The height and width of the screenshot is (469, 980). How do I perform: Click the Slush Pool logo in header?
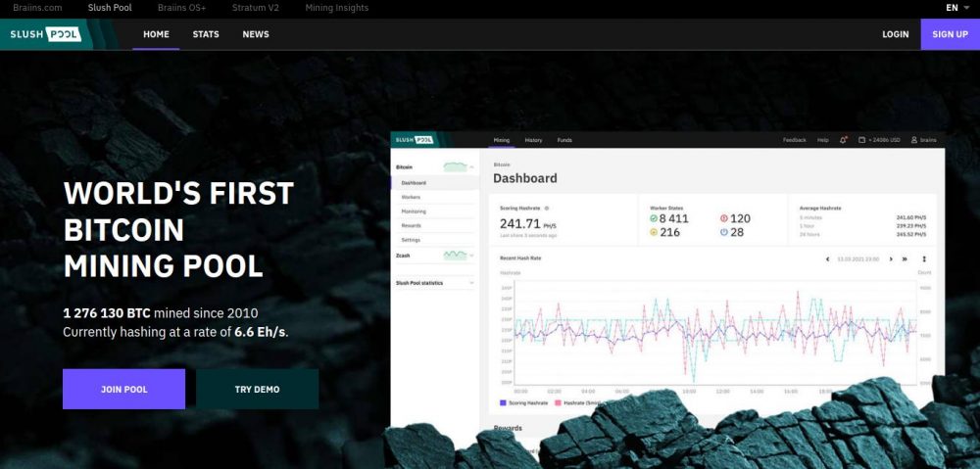[x=46, y=34]
